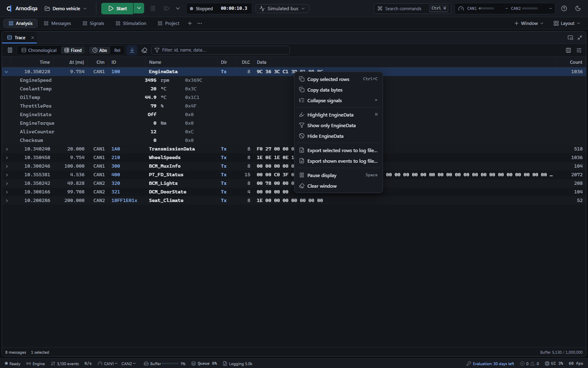Choose Clear window menu entry
The image size is (588, 368).
pos(338,186)
